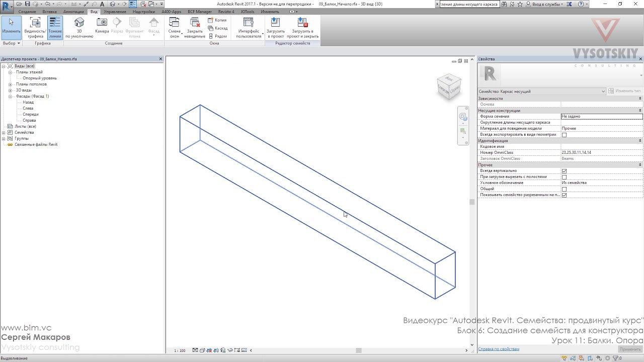Viewport: 644px width, 362px height.
Task: Toggle Показывать семейство разрезанным checkbox
Action: point(564,195)
